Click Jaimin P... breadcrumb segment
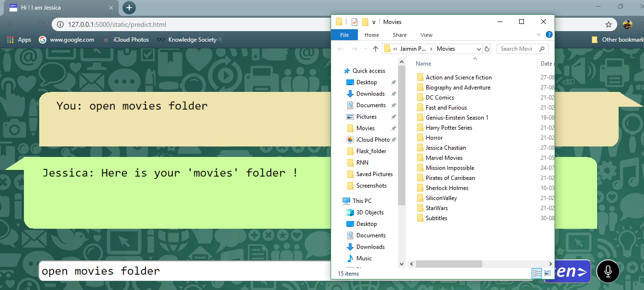644x290 pixels. 412,49
